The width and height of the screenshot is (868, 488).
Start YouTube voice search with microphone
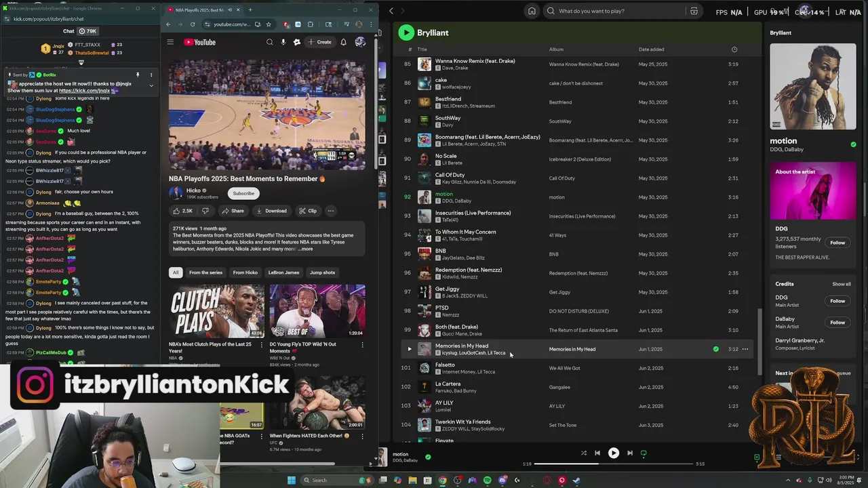[283, 42]
